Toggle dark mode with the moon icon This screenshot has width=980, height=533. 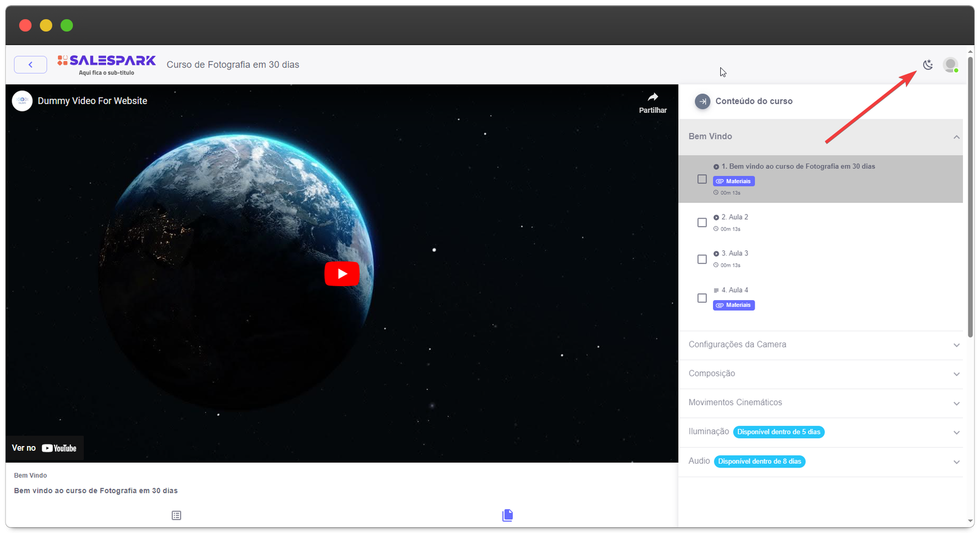coord(928,65)
